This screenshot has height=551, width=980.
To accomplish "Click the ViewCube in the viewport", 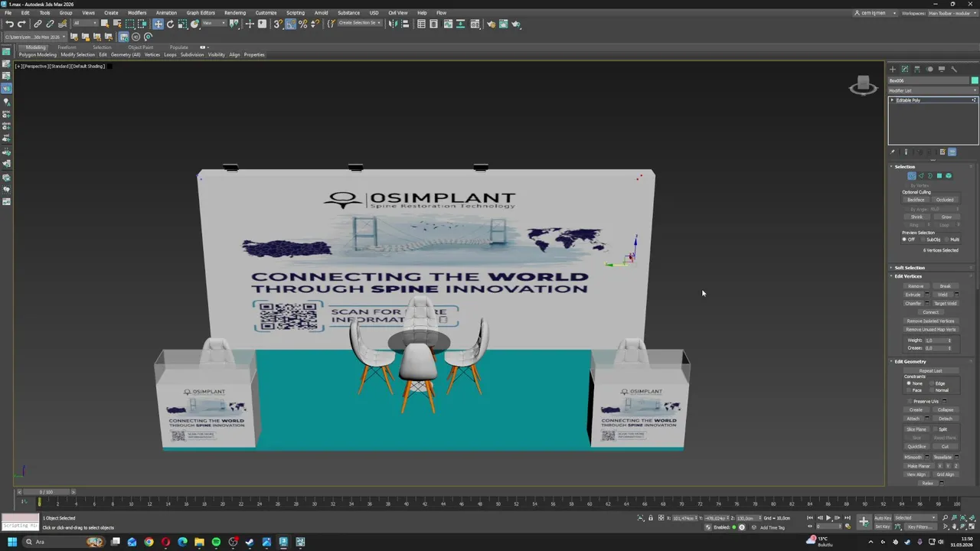I will 863,85.
